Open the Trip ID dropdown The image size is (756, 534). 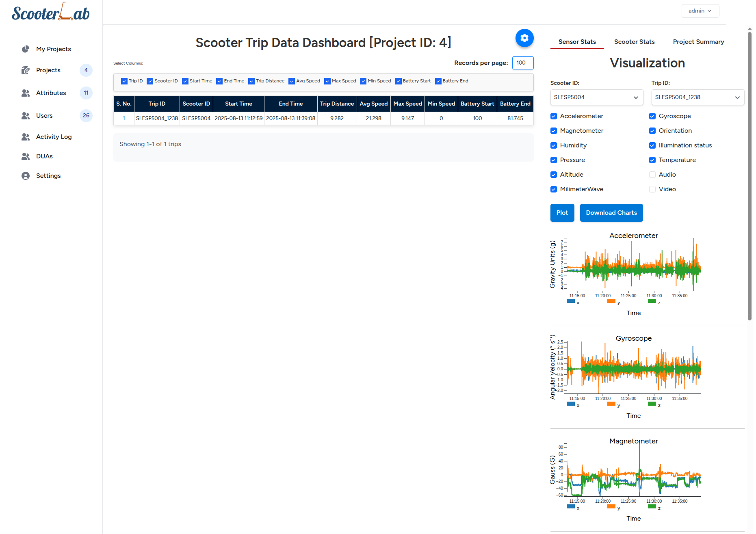pyautogui.click(x=697, y=97)
